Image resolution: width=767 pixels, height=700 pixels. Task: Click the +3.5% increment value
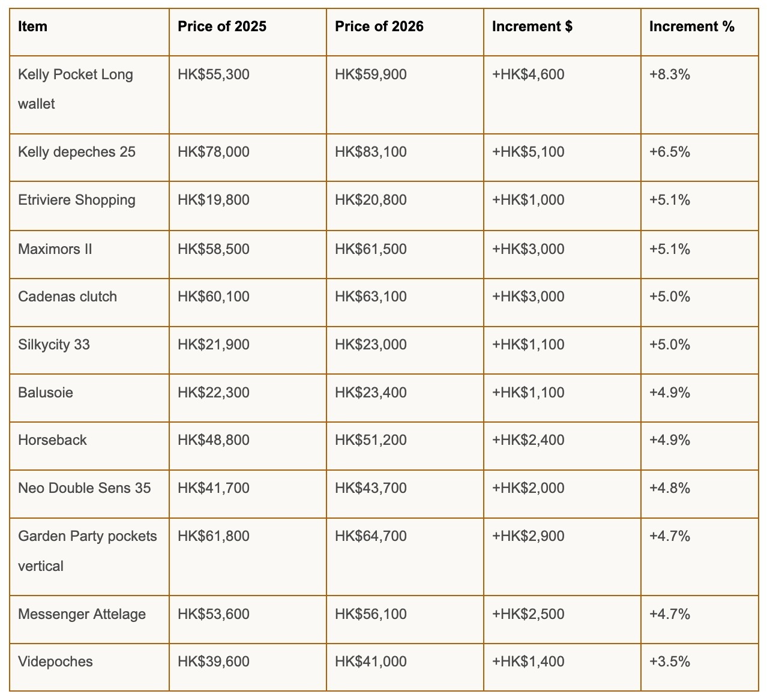(669, 662)
